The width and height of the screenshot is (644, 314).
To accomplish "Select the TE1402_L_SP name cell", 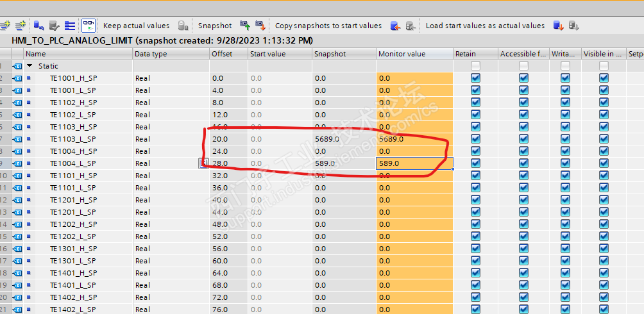I will coord(78,310).
